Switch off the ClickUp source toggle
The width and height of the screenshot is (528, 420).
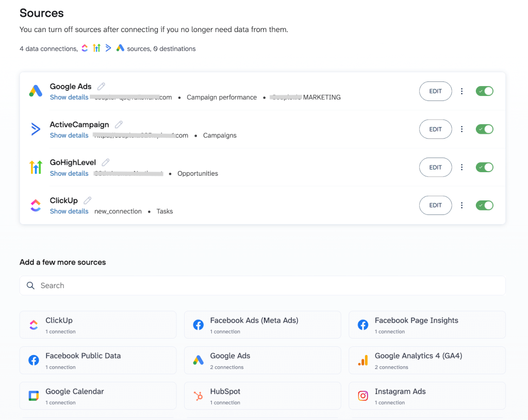coord(484,206)
